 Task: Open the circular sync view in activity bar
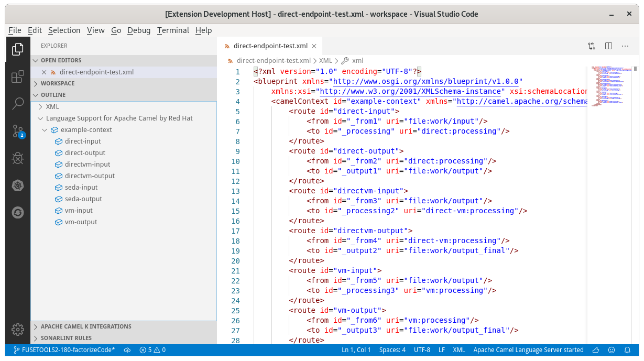click(x=18, y=212)
